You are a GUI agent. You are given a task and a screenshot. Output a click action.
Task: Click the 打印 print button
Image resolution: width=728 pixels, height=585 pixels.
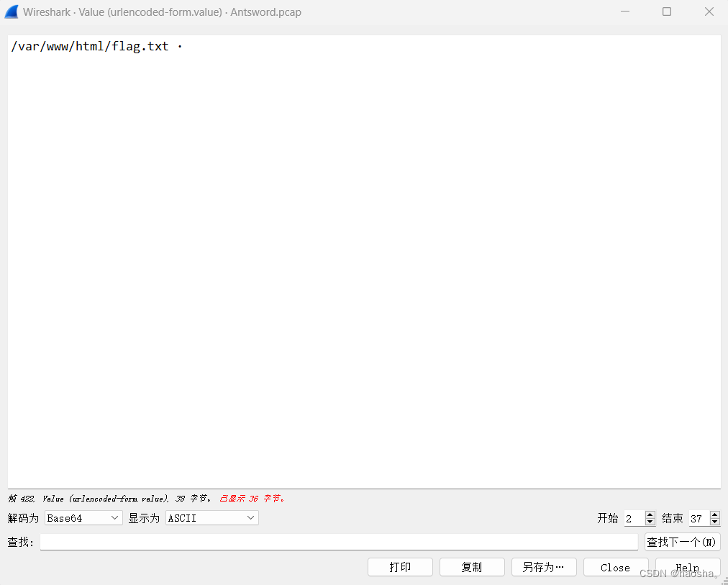click(400, 567)
